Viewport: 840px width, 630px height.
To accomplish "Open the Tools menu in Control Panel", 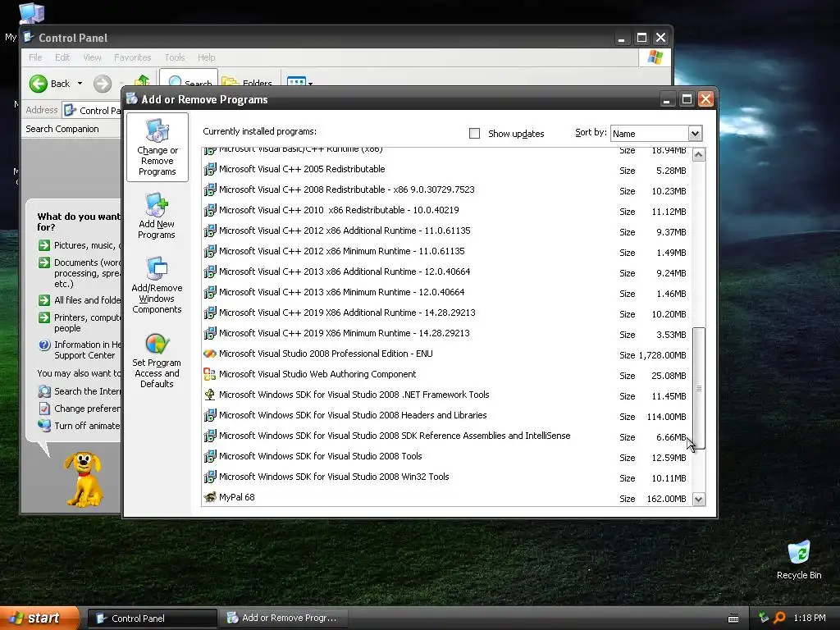I will coord(175,57).
